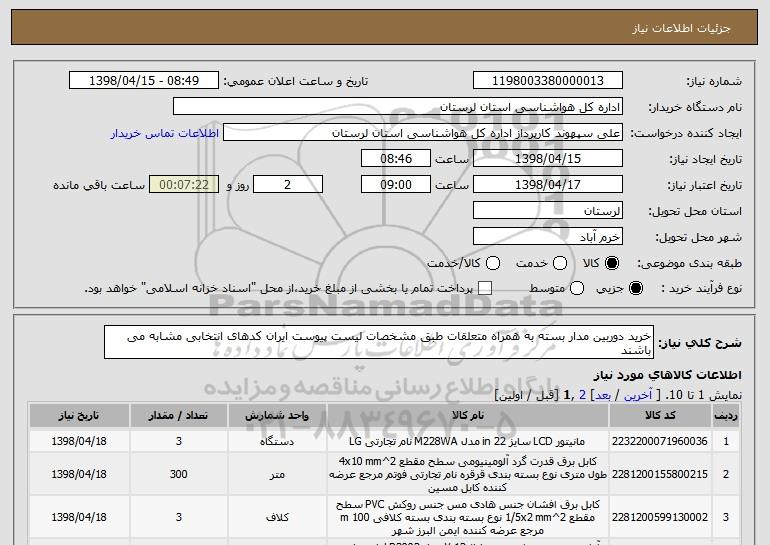Click the delivery province field لرستان

point(548,211)
